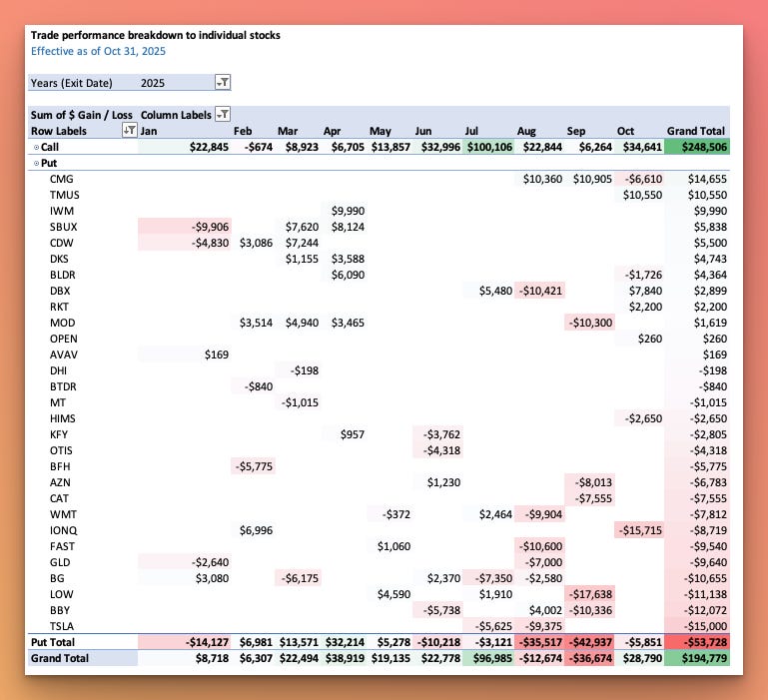Click SBUX January loss -$9,906
768x700 pixels.
coord(210,227)
